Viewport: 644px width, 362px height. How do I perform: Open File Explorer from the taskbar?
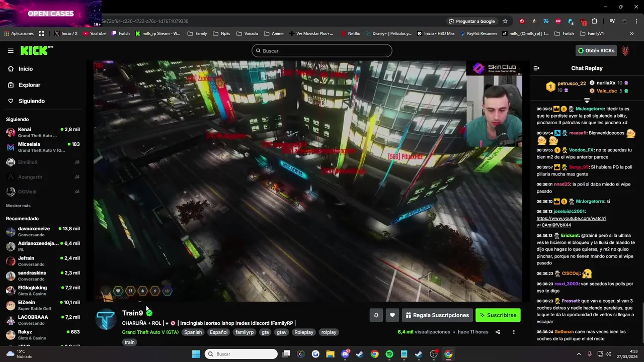click(331, 354)
